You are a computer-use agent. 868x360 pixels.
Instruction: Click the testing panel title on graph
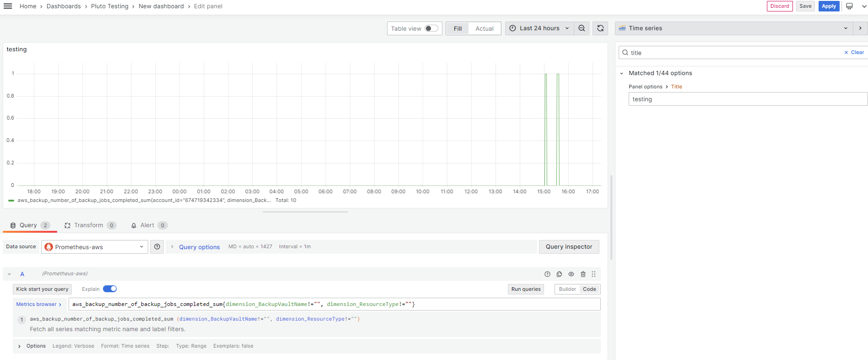[x=16, y=49]
